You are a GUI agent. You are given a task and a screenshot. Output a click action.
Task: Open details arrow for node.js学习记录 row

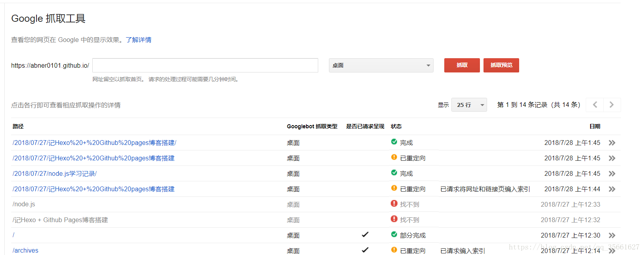[612, 174]
